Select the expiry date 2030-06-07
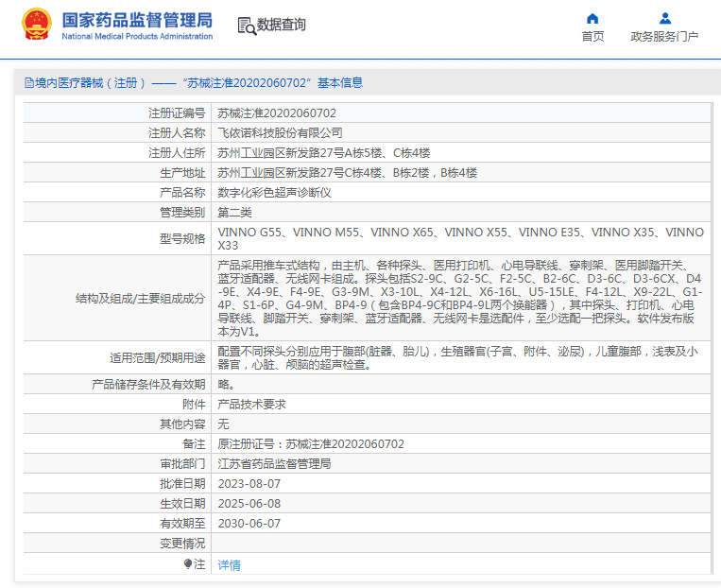This screenshot has width=721, height=588. point(249,524)
